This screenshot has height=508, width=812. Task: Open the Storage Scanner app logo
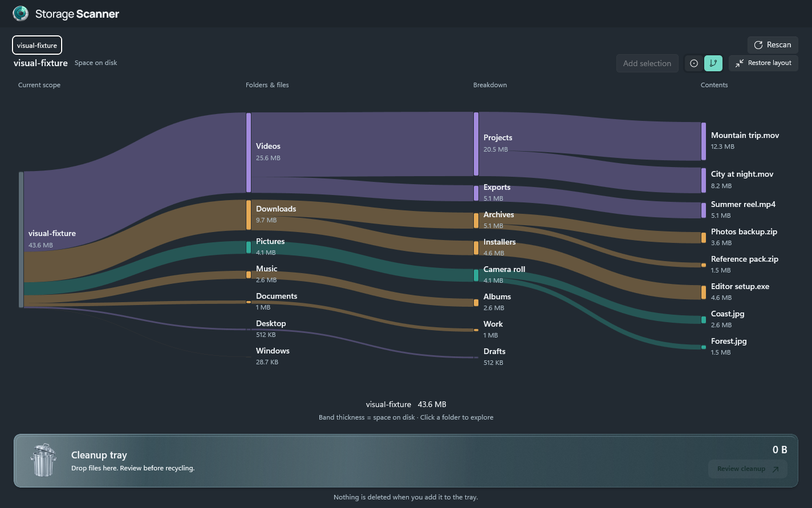tap(21, 13)
